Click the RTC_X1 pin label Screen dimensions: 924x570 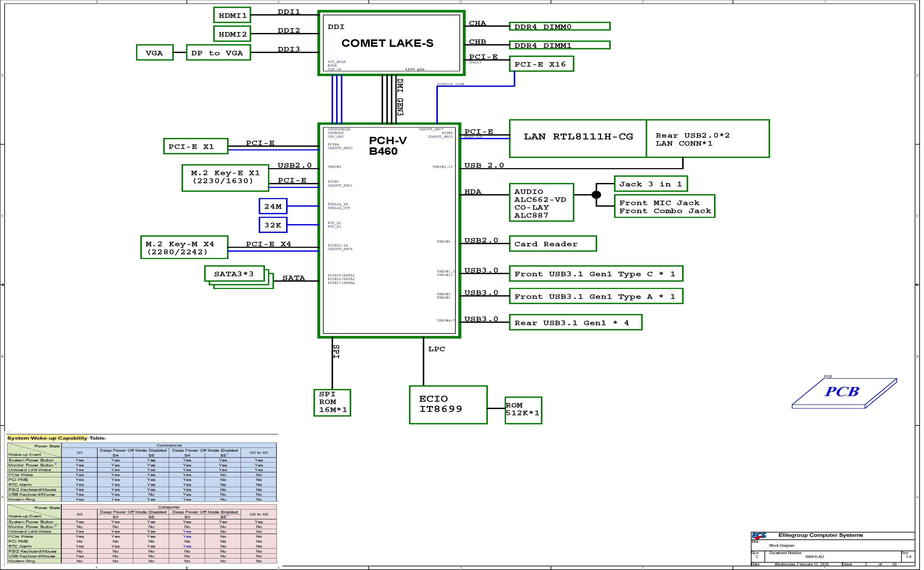point(334,223)
